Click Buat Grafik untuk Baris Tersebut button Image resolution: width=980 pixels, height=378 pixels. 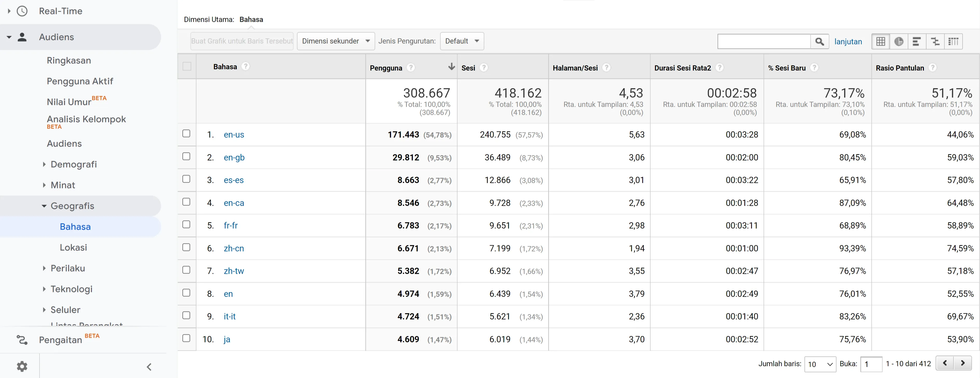point(242,41)
